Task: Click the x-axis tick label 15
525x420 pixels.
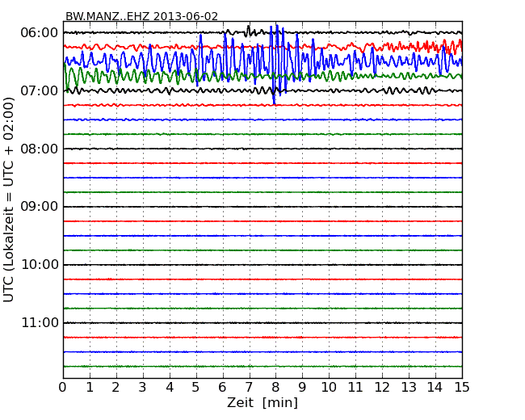Action: [x=462, y=388]
